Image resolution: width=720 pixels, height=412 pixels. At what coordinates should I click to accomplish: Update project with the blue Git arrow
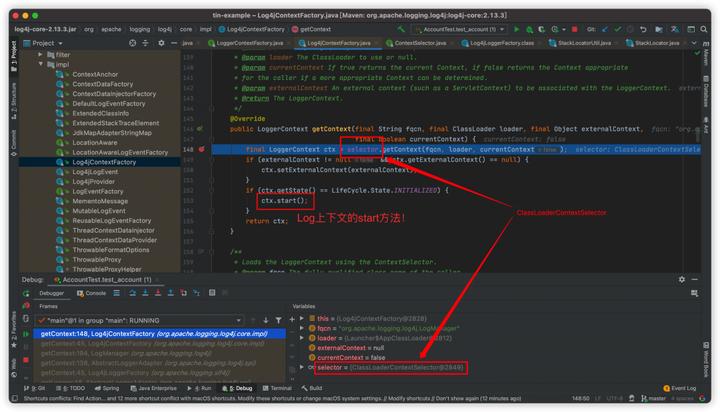coord(605,29)
